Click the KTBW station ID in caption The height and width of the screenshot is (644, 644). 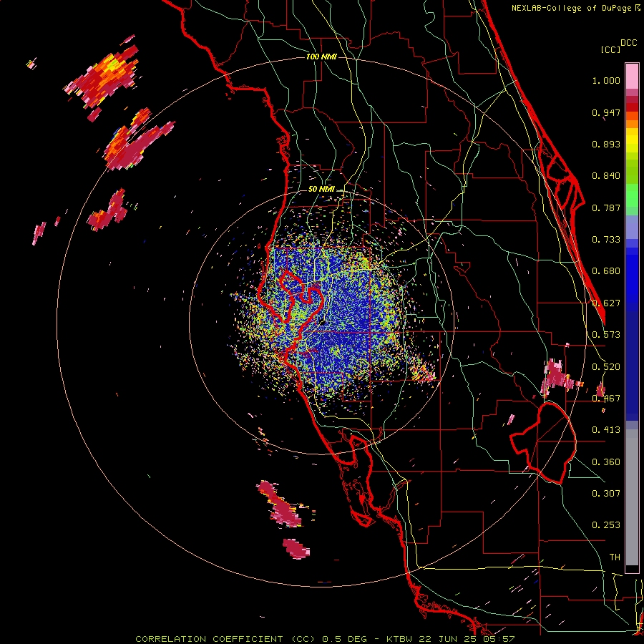401,639
